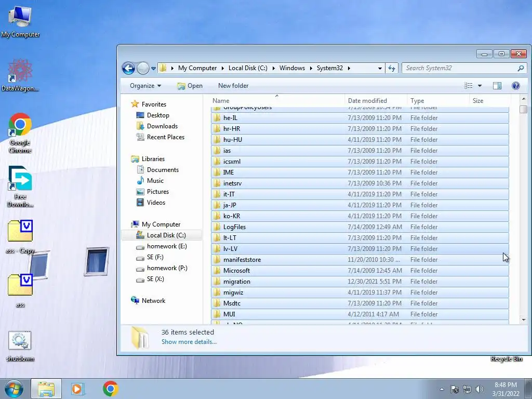Open the Documents library
Screen dimensions: 532x399
point(163,170)
